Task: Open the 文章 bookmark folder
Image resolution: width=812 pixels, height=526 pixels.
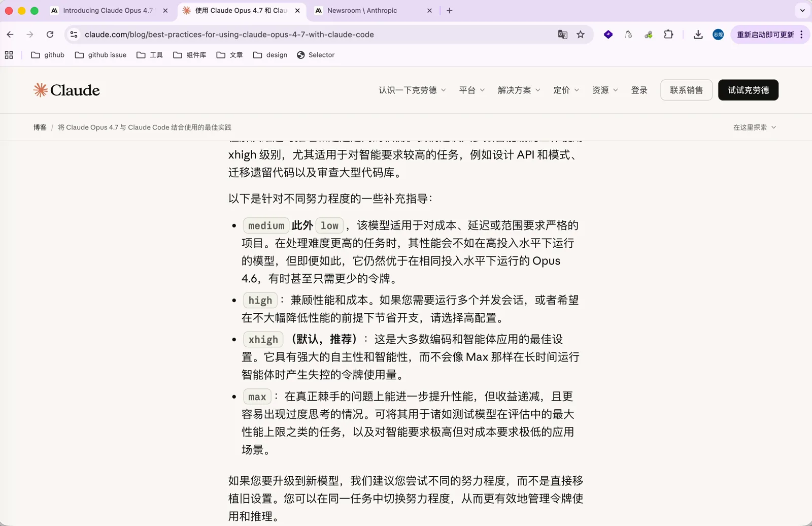Action: pos(229,55)
